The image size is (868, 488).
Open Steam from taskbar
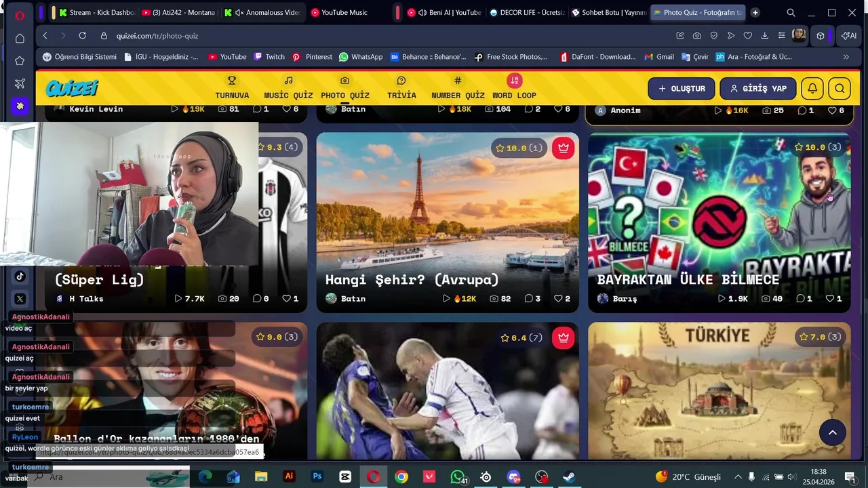pyautogui.click(x=570, y=476)
